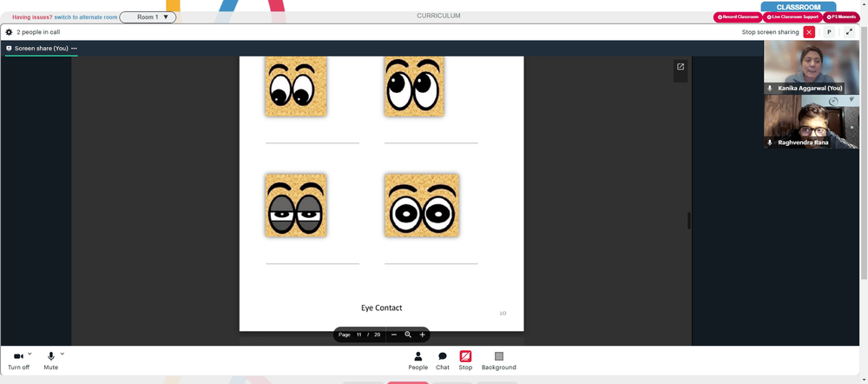Expand microphone options chevron
Screen dimensions: 868x384
(62, 354)
